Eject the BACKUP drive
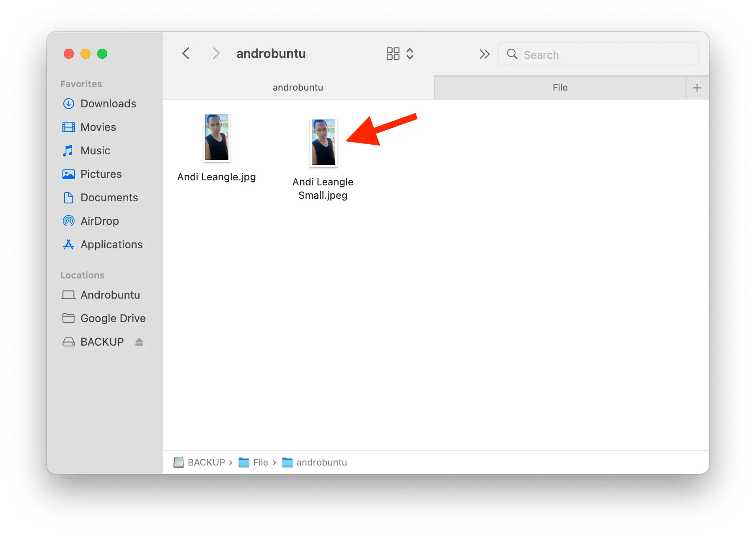The width and height of the screenshot is (756, 536). 140,342
